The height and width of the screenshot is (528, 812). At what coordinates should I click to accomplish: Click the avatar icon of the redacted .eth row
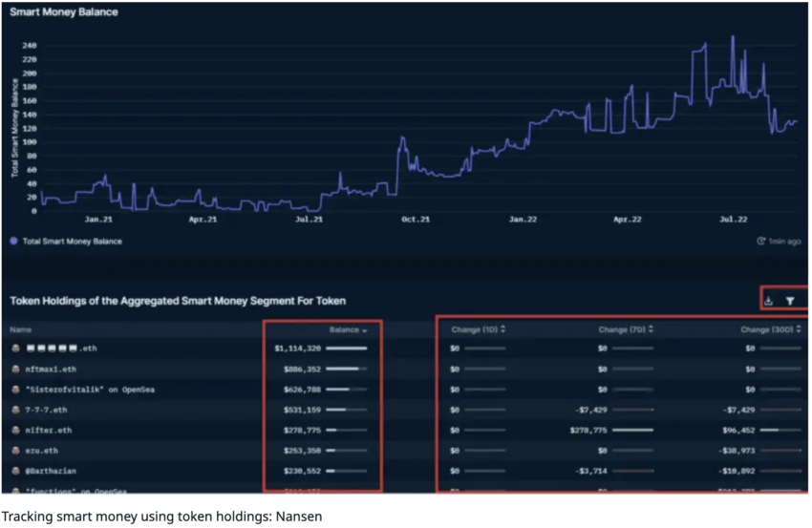pyautogui.click(x=15, y=348)
